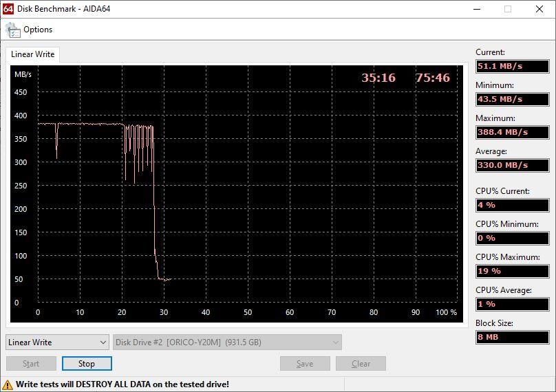The height and width of the screenshot is (392, 556).
Task: Click the CPU% Average value 1 %
Action: click(513, 304)
